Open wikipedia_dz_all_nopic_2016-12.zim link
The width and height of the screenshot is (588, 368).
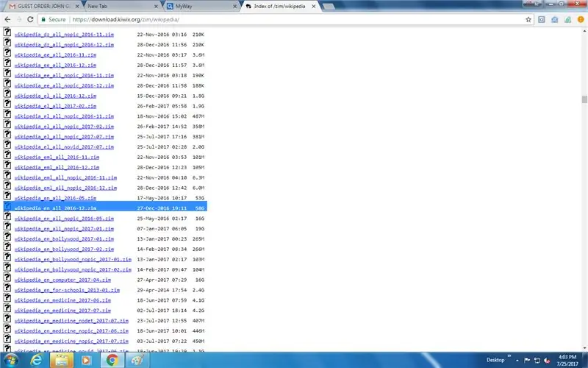pyautogui.click(x=64, y=45)
